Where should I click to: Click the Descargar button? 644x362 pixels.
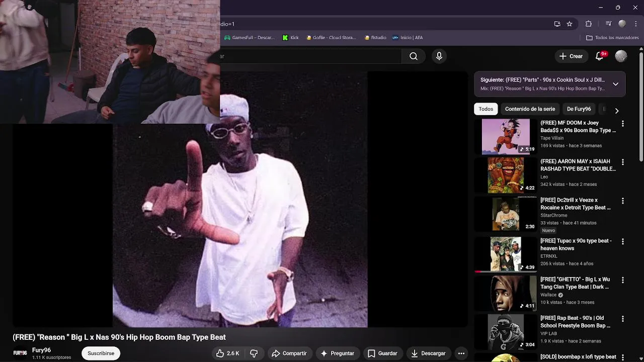coord(428,353)
